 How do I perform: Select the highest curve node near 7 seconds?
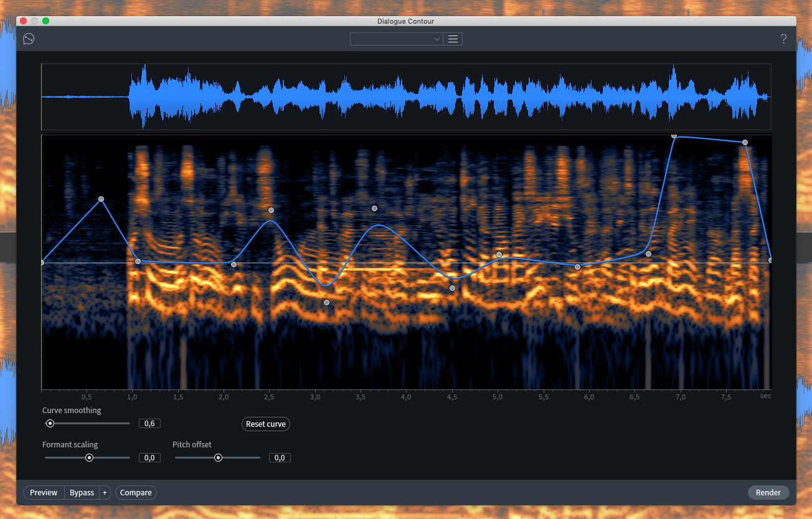coord(674,136)
